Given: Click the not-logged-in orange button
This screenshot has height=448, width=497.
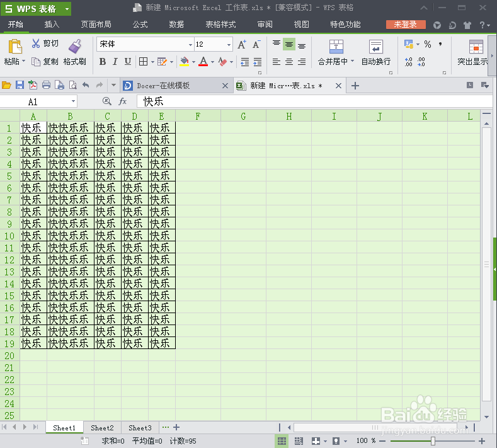Looking at the screenshot, I should (x=406, y=25).
